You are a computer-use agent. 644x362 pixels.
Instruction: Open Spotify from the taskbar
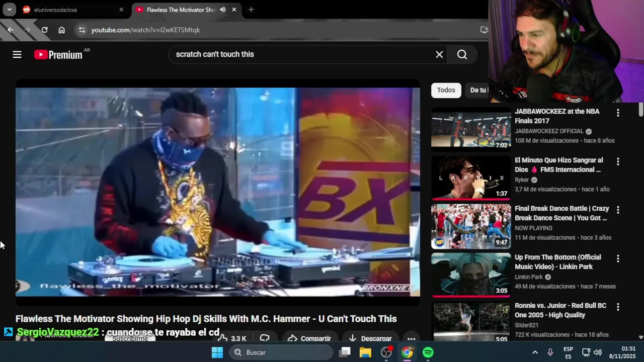[x=428, y=352]
